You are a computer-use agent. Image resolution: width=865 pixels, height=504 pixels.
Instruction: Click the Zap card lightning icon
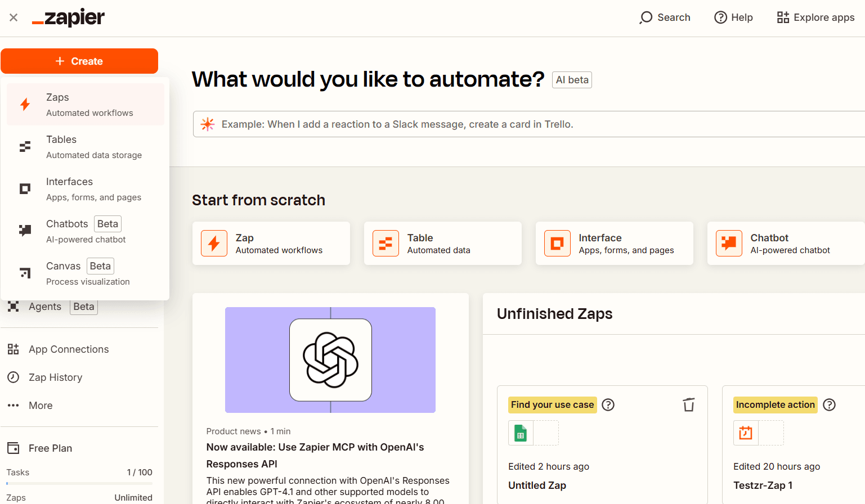(214, 244)
